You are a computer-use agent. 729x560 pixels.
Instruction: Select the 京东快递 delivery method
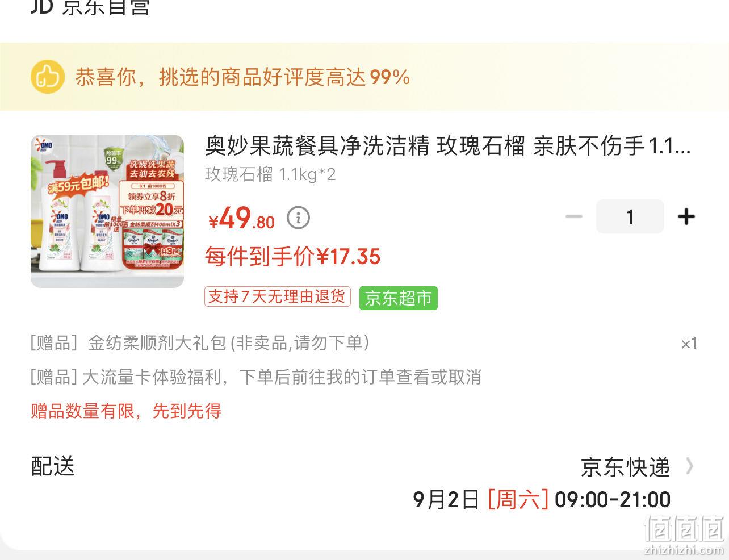626,467
